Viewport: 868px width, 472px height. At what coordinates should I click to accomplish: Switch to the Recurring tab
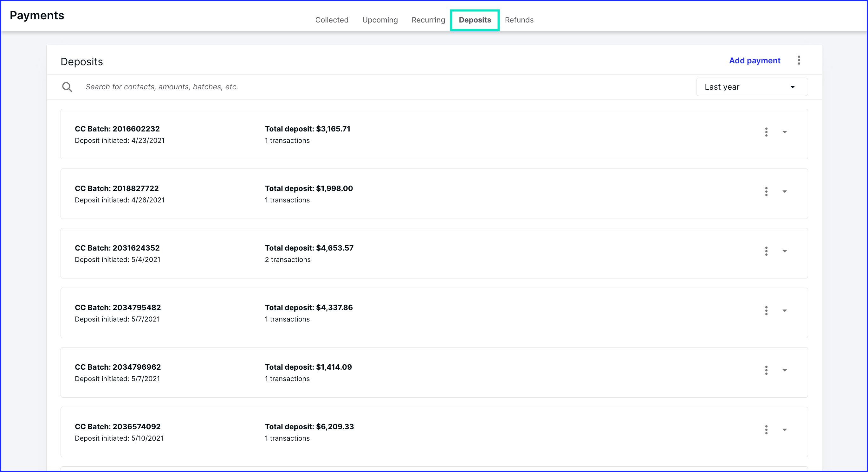tap(428, 20)
